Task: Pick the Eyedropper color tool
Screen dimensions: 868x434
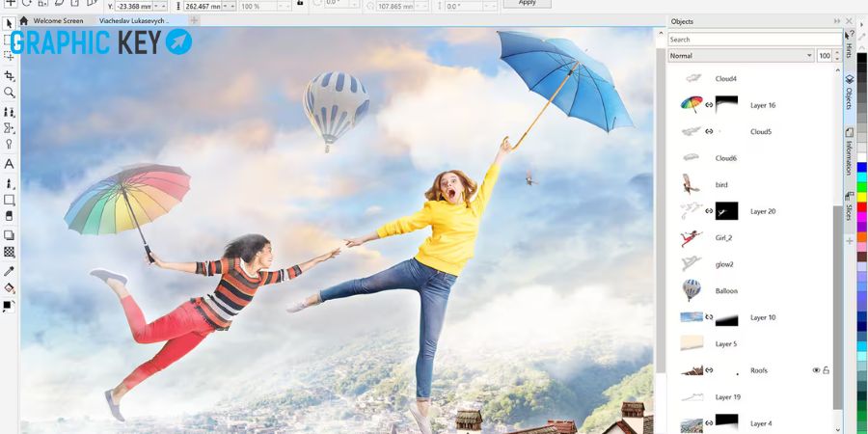Action: coord(9,271)
